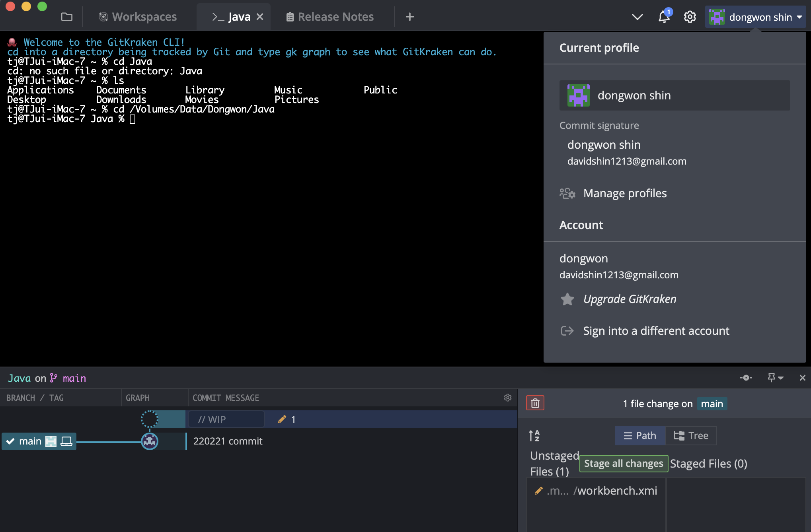Click the commit signature email davidshin1213@gmail.com
The image size is (811, 532).
[627, 161]
